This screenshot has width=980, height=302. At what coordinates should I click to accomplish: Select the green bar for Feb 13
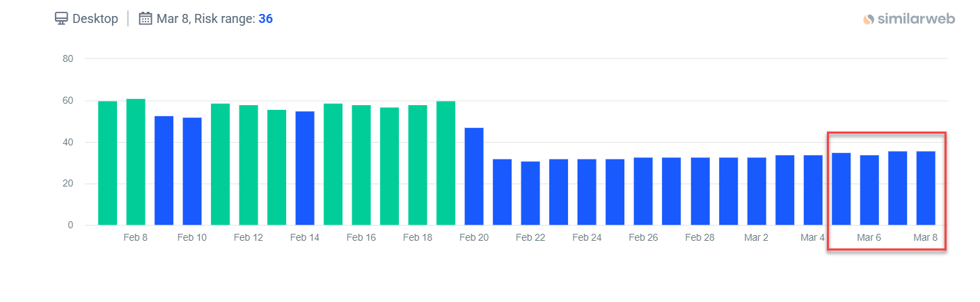point(277,168)
